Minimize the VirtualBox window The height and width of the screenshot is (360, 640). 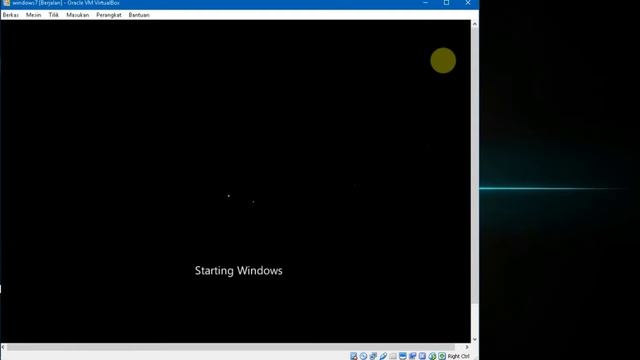[x=426, y=3]
